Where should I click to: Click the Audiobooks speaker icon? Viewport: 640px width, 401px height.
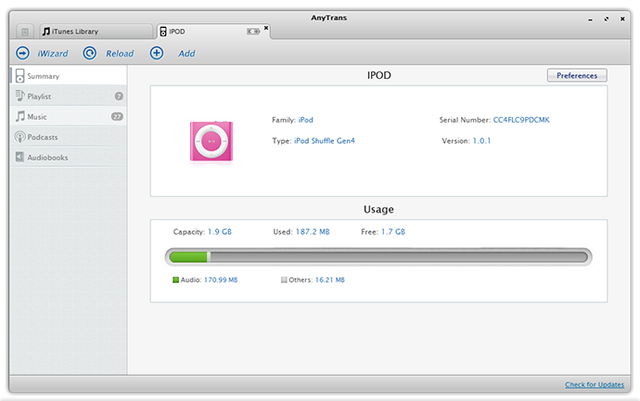tap(20, 157)
